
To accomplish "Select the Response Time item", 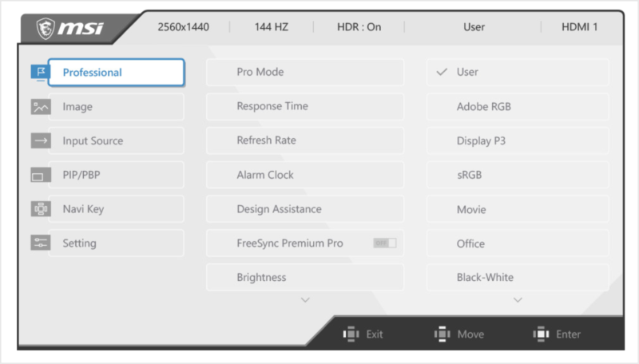I will [305, 106].
